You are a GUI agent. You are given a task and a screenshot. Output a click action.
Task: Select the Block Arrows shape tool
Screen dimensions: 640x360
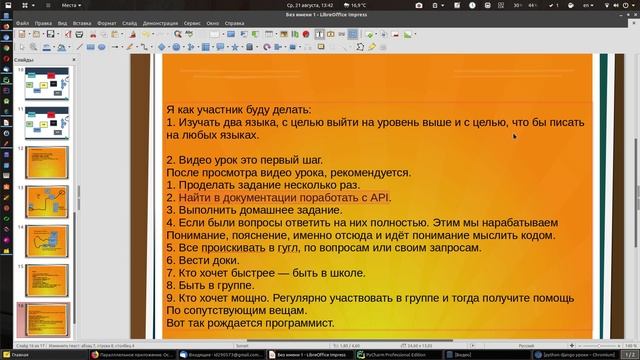point(190,47)
